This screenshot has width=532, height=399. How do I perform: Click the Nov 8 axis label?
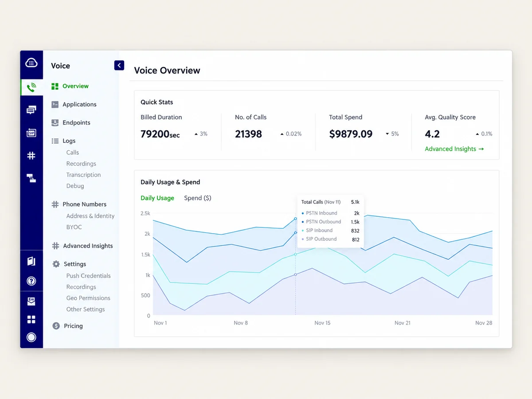pyautogui.click(x=241, y=323)
